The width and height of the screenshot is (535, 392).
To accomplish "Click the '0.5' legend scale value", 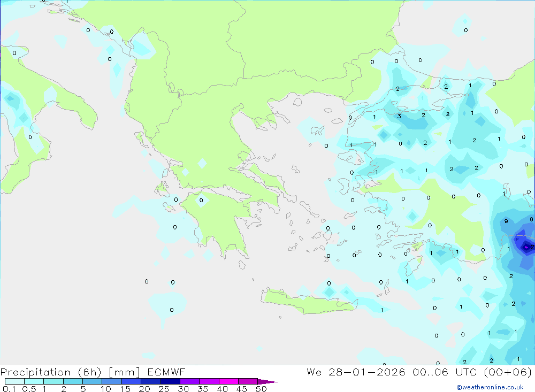I will point(29,389).
